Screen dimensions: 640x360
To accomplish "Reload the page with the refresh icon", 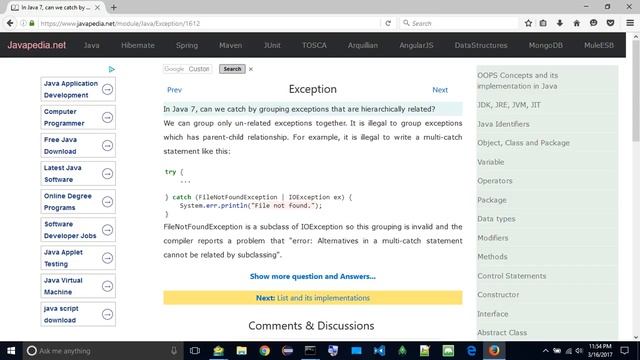I will pos(388,23).
